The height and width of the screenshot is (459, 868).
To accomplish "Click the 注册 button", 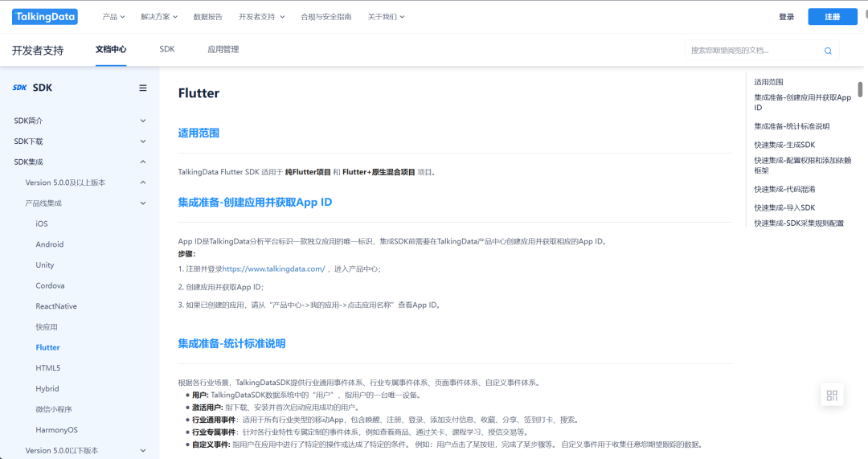I will point(833,17).
